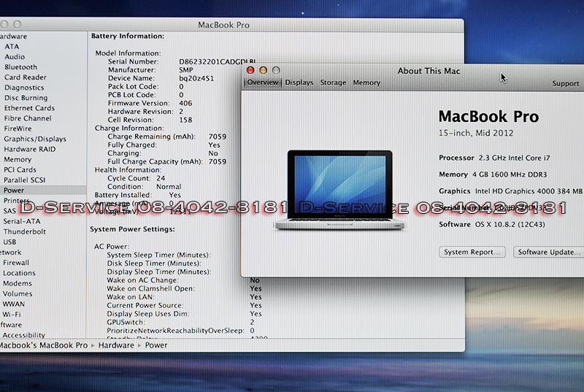
Task: Switch to Overview tab in About This Mac
Action: (x=263, y=82)
